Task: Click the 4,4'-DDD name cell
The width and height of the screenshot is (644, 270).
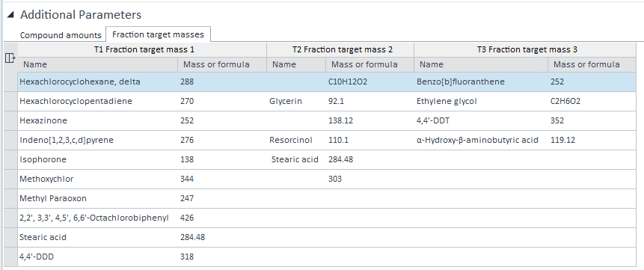Action: tap(98, 257)
